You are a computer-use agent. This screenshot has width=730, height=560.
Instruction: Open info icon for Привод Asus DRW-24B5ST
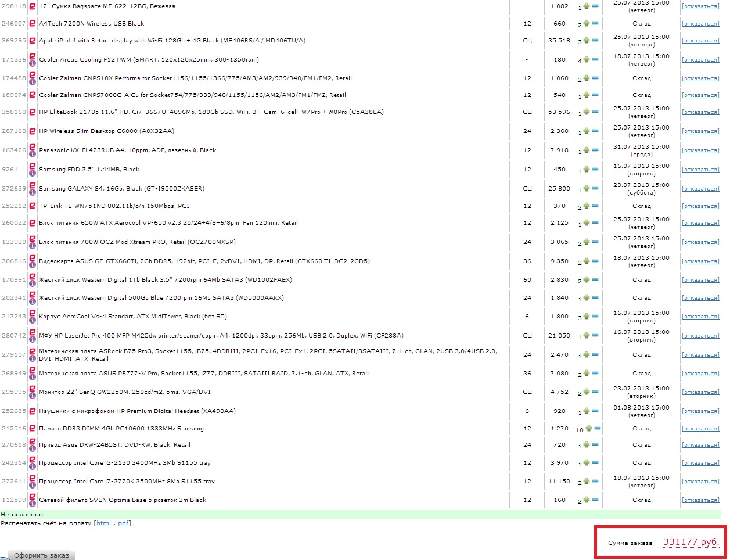(x=33, y=449)
